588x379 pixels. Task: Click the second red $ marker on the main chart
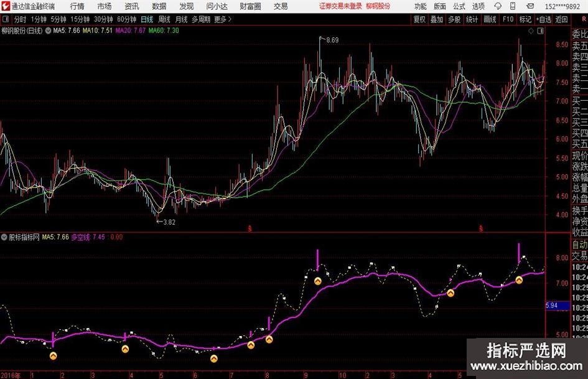(481, 228)
